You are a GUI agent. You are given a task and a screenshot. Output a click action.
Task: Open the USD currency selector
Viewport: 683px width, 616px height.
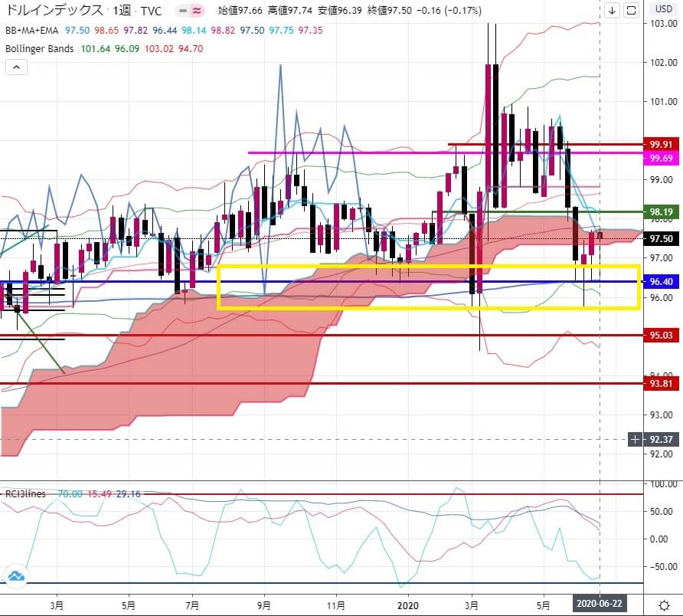pyautogui.click(x=663, y=8)
